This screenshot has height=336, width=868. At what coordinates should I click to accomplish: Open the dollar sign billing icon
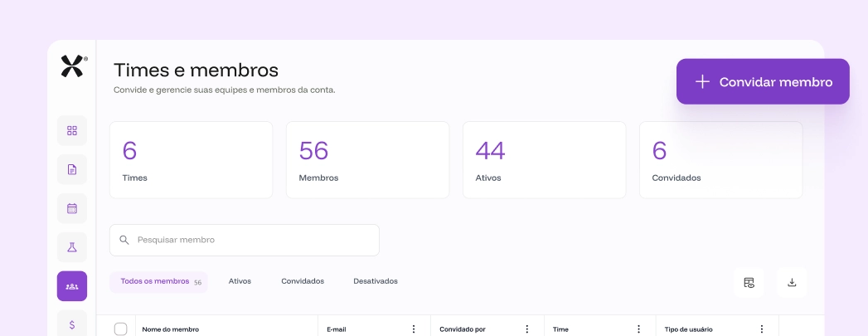click(x=72, y=324)
